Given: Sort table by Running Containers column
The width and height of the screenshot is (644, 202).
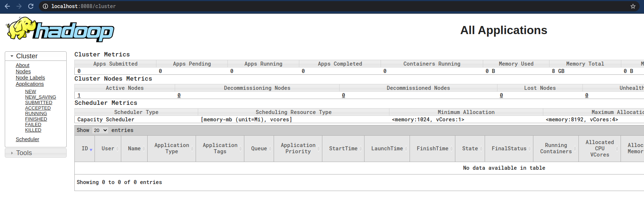Looking at the screenshot, I should click(556, 148).
